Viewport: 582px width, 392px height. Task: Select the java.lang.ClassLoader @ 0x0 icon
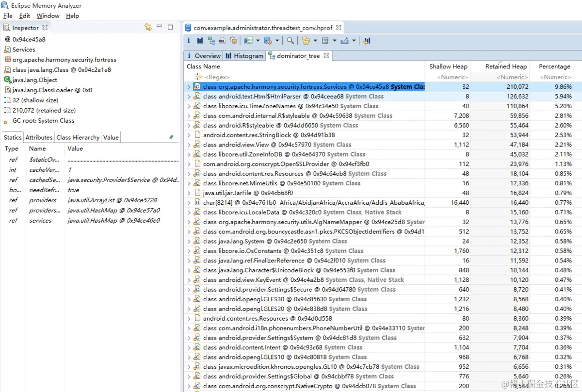pos(7,90)
